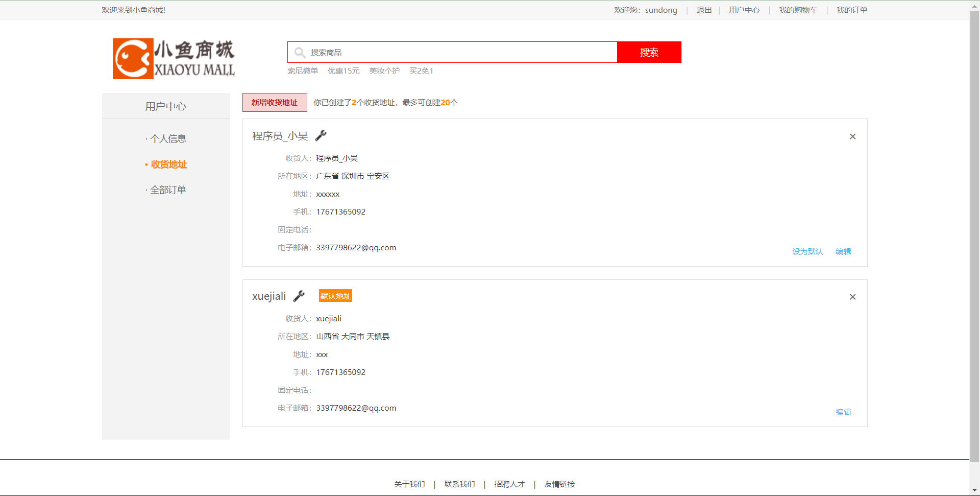
Task: Open 我的购物车 in top bar
Action: click(798, 10)
